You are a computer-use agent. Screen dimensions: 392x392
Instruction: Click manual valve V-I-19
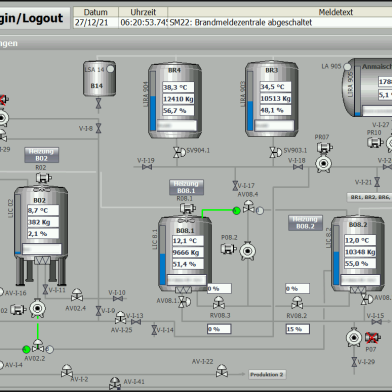tap(147, 167)
